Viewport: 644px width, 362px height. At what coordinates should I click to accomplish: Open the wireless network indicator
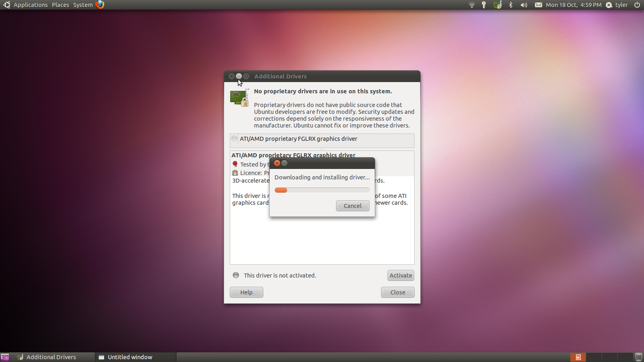(x=472, y=5)
